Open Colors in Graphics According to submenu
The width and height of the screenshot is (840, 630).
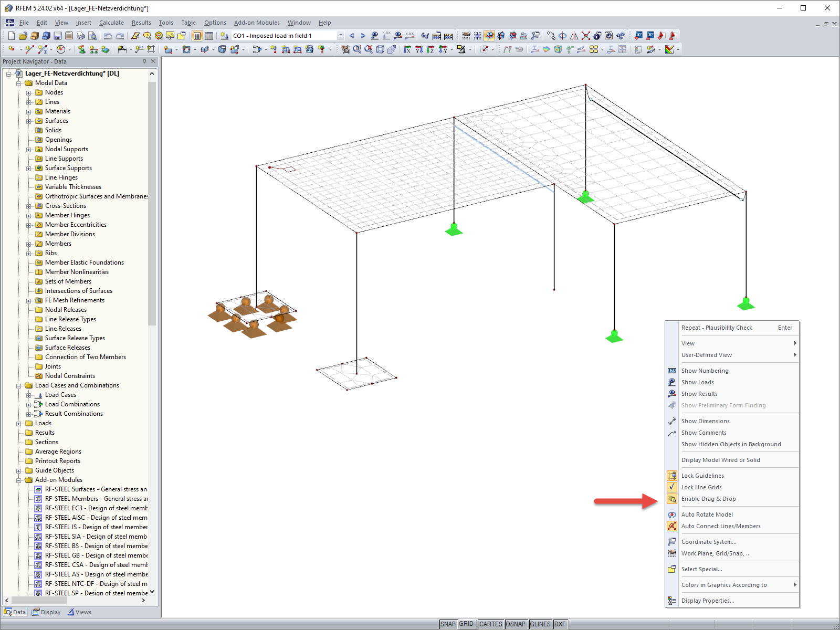pos(732,585)
